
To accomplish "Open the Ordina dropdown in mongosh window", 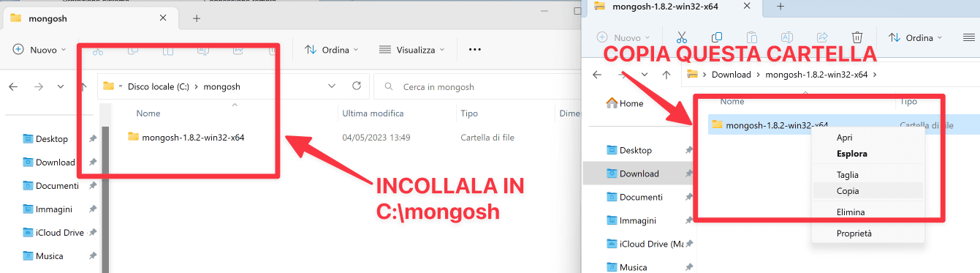I will pos(331,50).
